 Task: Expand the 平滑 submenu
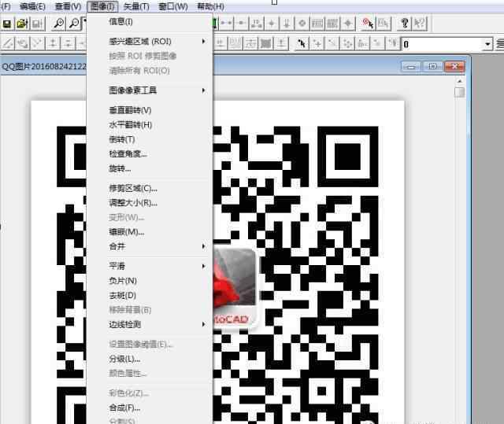[x=149, y=266]
